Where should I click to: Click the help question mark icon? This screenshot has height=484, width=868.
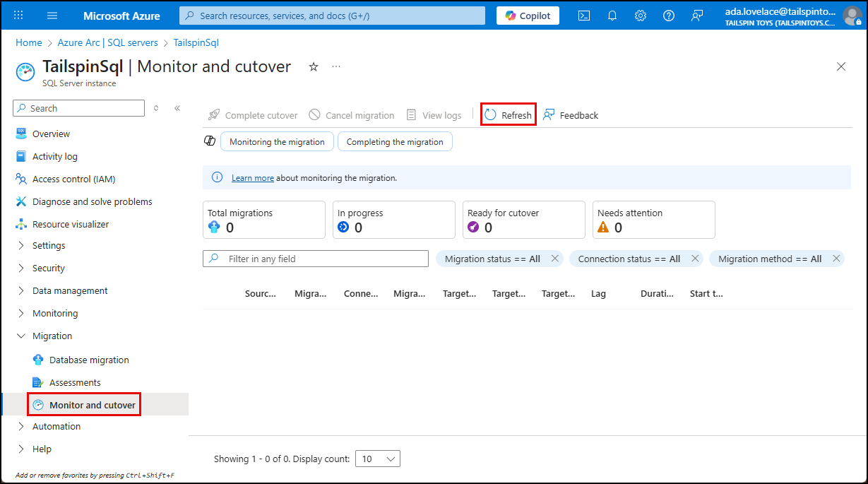[x=669, y=16]
